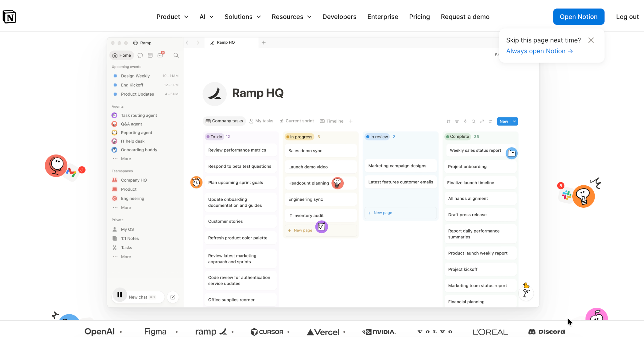Screen dimensions: 644x337
Task: Click Log out
Action: pos(627,17)
